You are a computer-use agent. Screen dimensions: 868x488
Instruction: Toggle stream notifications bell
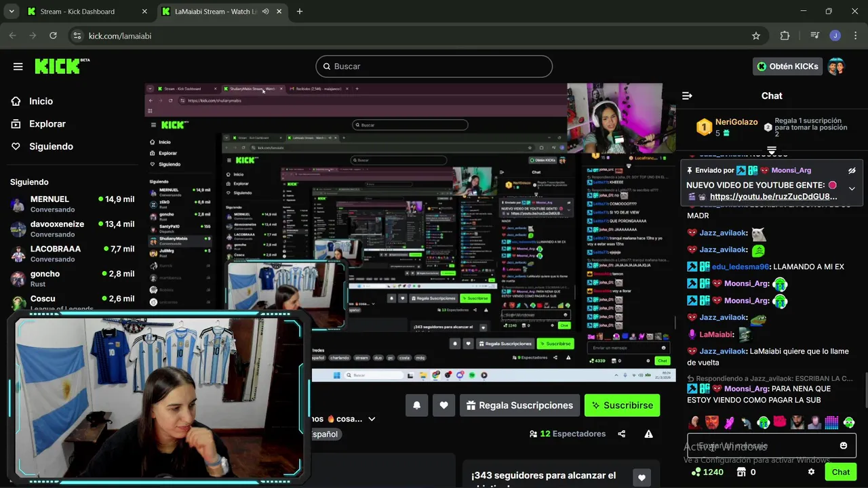point(417,405)
